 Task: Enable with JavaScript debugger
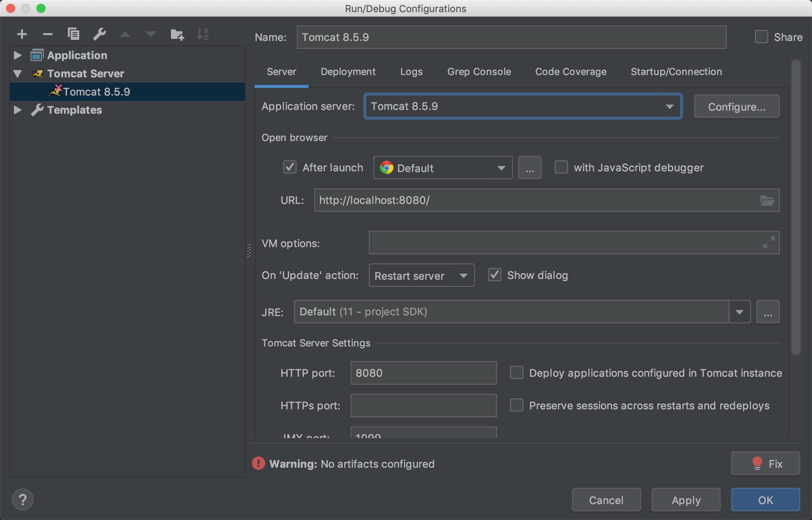pos(561,167)
